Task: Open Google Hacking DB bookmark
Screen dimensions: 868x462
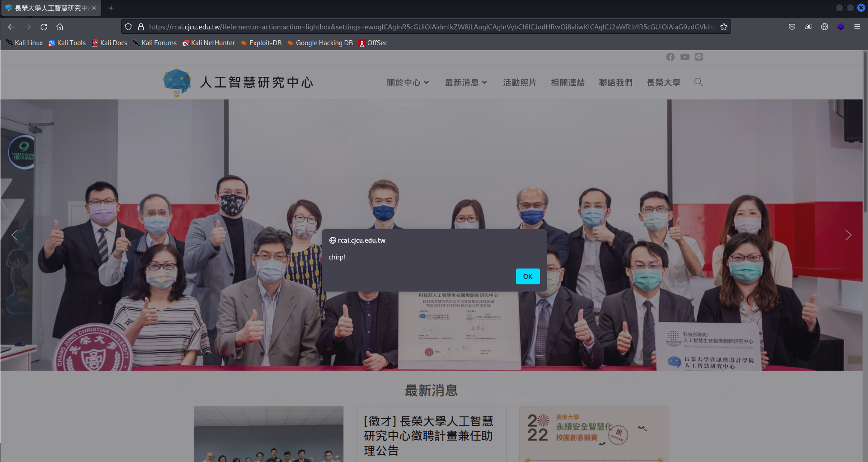Action: coord(320,43)
